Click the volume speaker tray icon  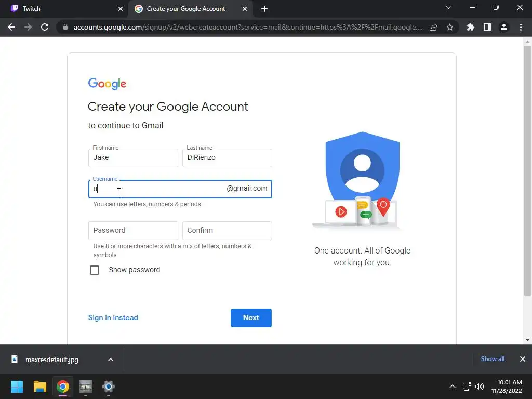(480, 387)
